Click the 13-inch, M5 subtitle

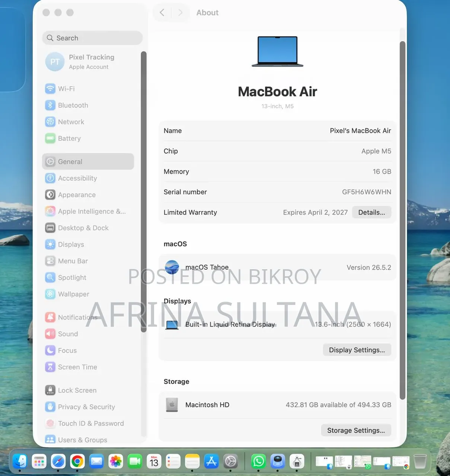278,106
